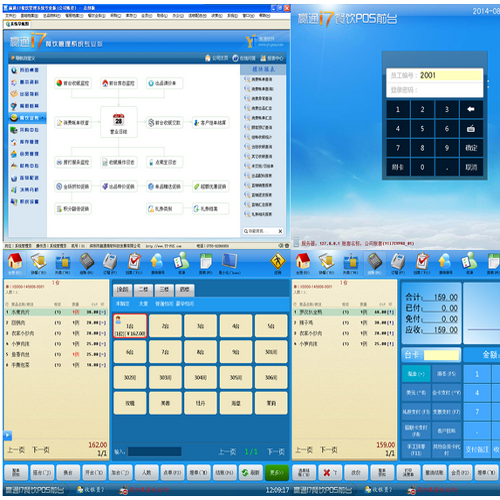500x500 pixels.
Task: Open the user-with-up-arrow icon in the table-view toolbar
Action: [157, 261]
